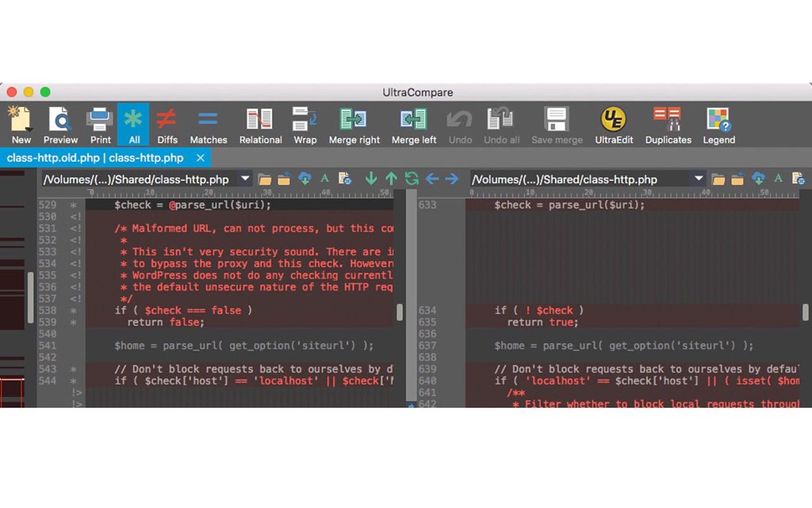The height and width of the screenshot is (508, 812).
Task: Click right line 640 "if ( 'localhost' =="
Action: click(x=646, y=380)
